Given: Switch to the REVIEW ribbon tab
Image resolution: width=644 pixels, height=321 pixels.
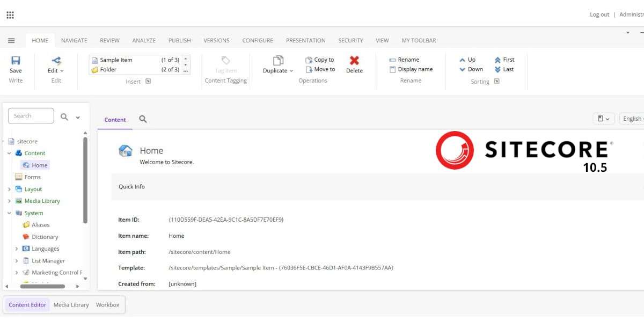Looking at the screenshot, I should point(109,40).
